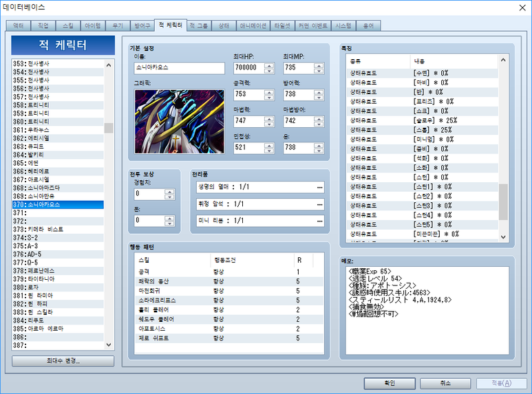Select enemy 369:소니아만유
Viewport: 532px width, 394px height.
[x=58, y=196]
